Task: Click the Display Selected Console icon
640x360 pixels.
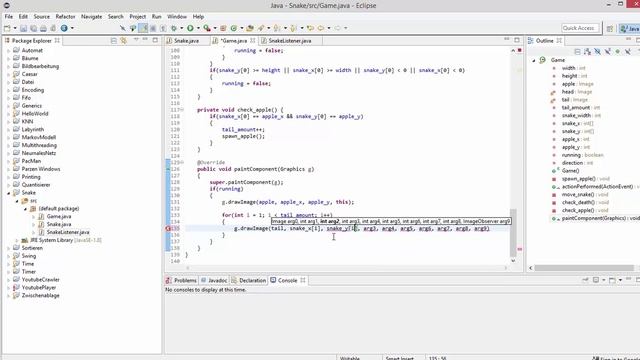Action: point(596,280)
